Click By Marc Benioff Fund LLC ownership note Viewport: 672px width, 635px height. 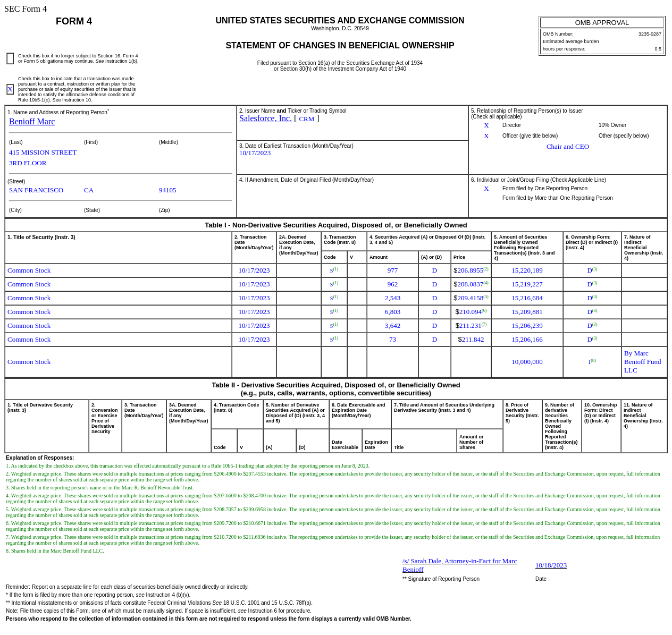(x=643, y=362)
